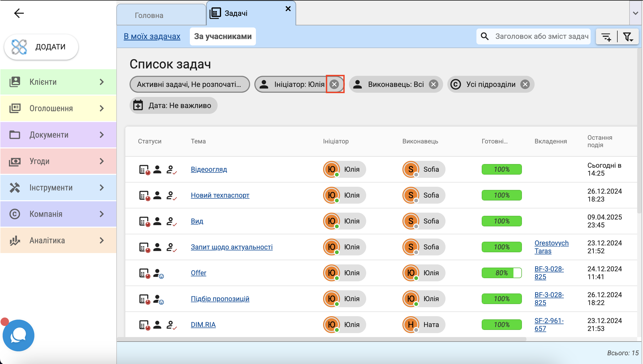Click the person icon in Вид row
Viewport: 643px width, 364px height.
157,221
